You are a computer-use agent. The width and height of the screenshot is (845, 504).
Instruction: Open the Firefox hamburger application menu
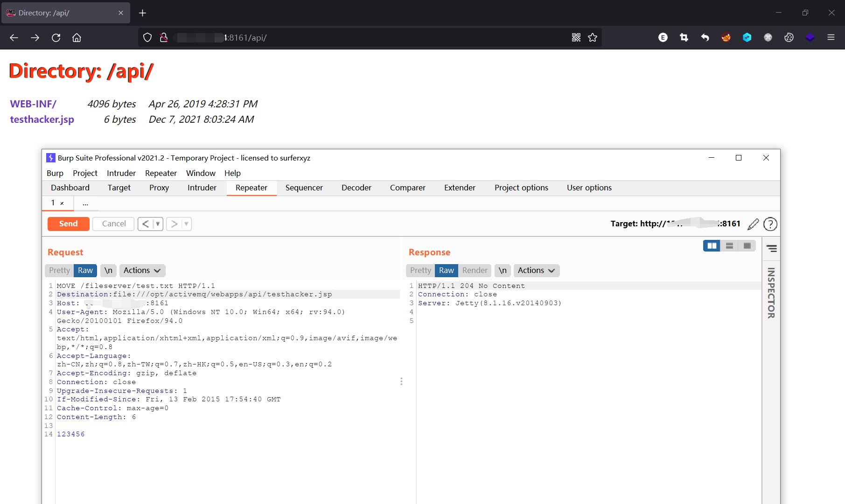[831, 38]
